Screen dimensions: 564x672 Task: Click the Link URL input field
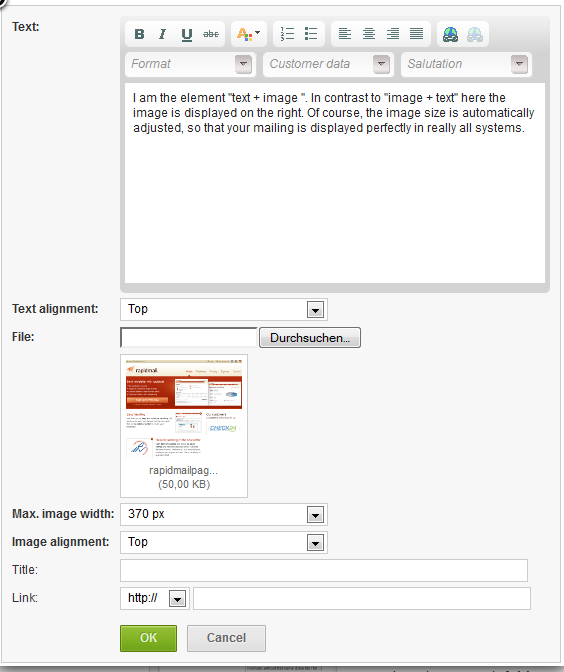pyautogui.click(x=362, y=598)
